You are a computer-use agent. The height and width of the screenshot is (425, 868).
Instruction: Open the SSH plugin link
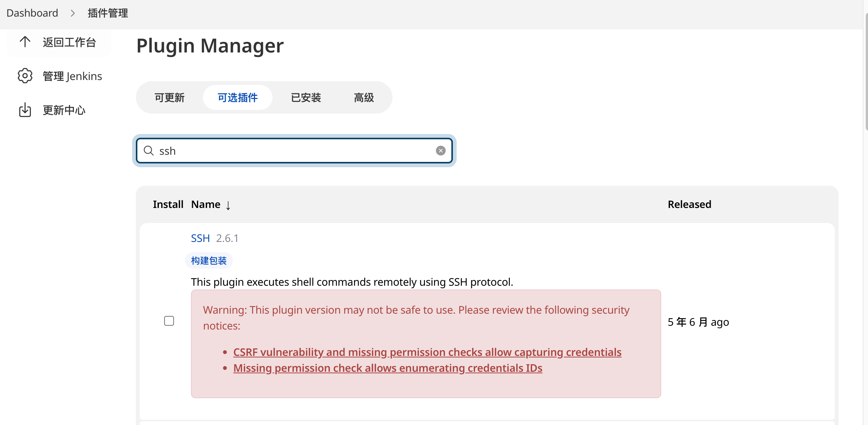[200, 238]
